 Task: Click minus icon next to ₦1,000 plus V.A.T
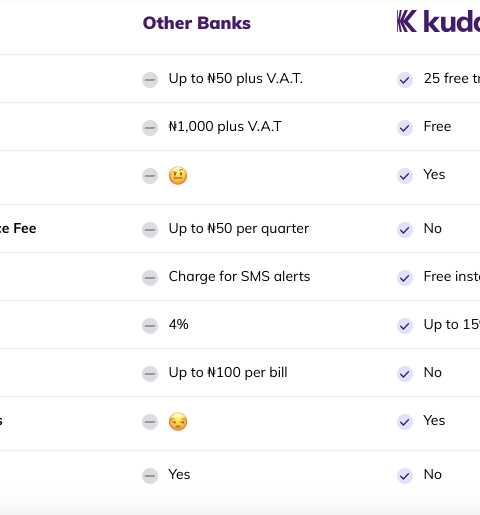[x=150, y=128]
